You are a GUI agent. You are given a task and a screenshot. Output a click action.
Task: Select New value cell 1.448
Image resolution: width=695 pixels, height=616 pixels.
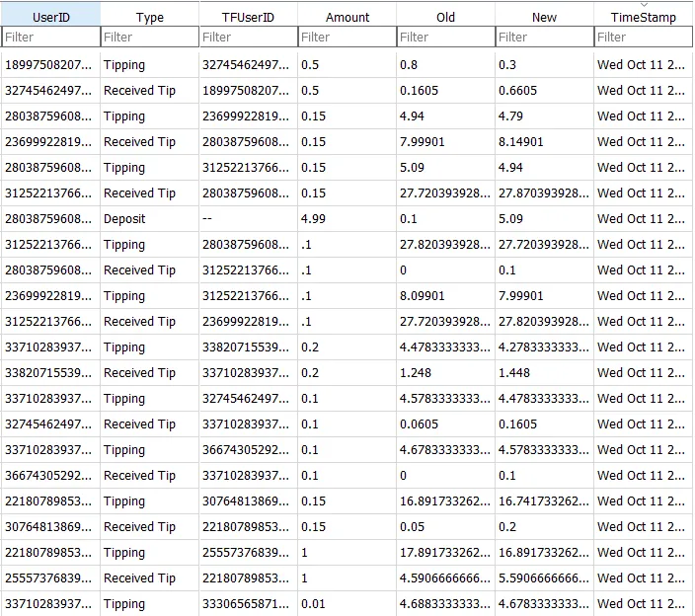point(544,373)
